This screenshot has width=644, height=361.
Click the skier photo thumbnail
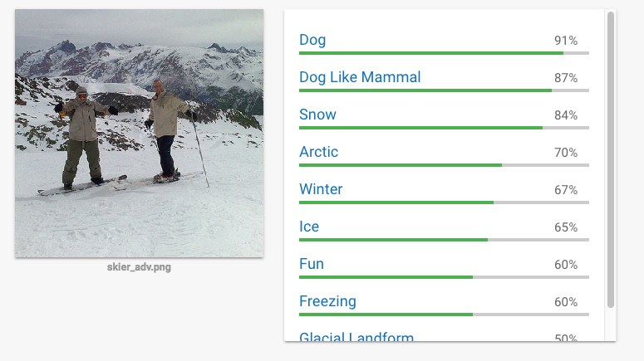139,133
